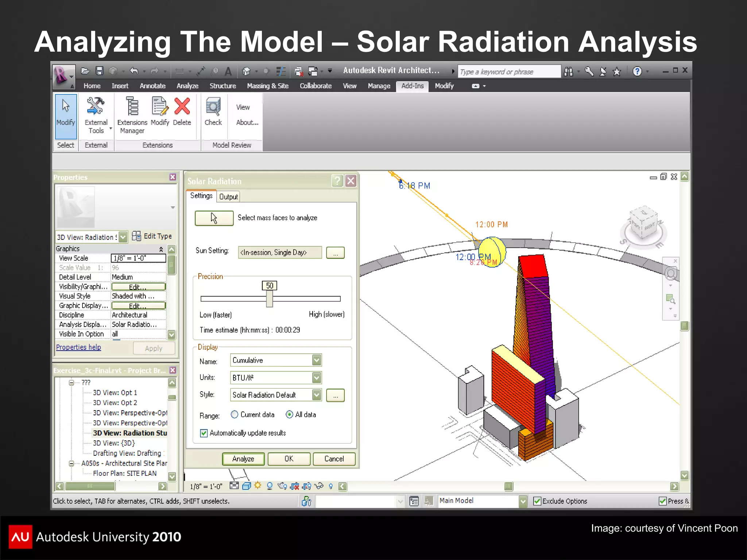The height and width of the screenshot is (560, 747).
Task: Click the red Delete extensions icon
Action: [182, 112]
